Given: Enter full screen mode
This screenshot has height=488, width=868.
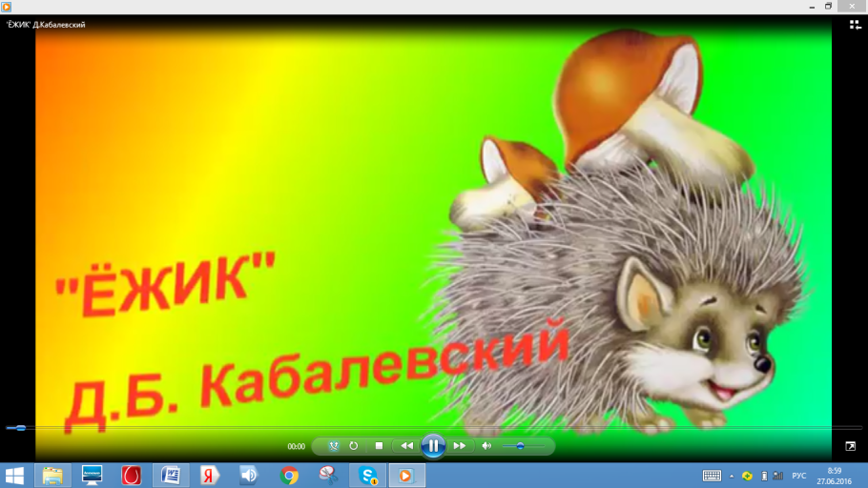Looking at the screenshot, I should (850, 446).
